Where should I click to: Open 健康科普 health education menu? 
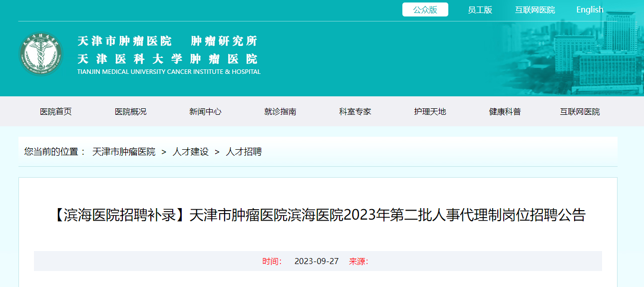[505, 111]
